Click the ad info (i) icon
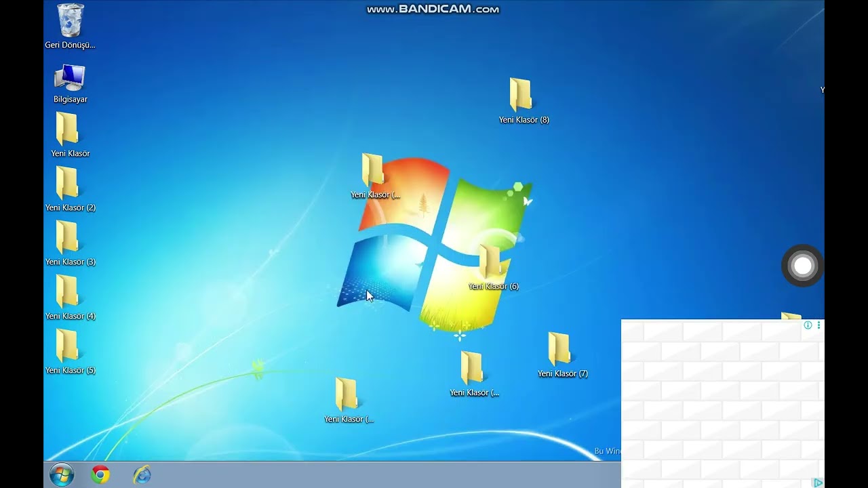The height and width of the screenshot is (488, 868). tap(808, 325)
